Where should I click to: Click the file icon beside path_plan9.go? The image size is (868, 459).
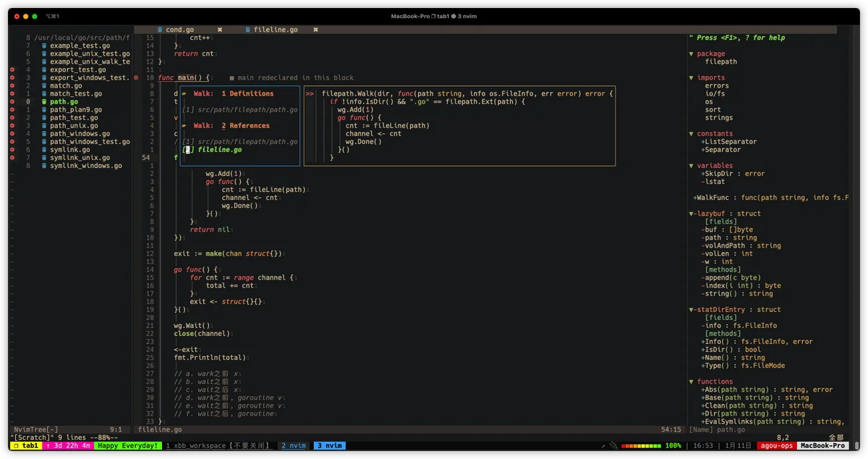[x=44, y=109]
